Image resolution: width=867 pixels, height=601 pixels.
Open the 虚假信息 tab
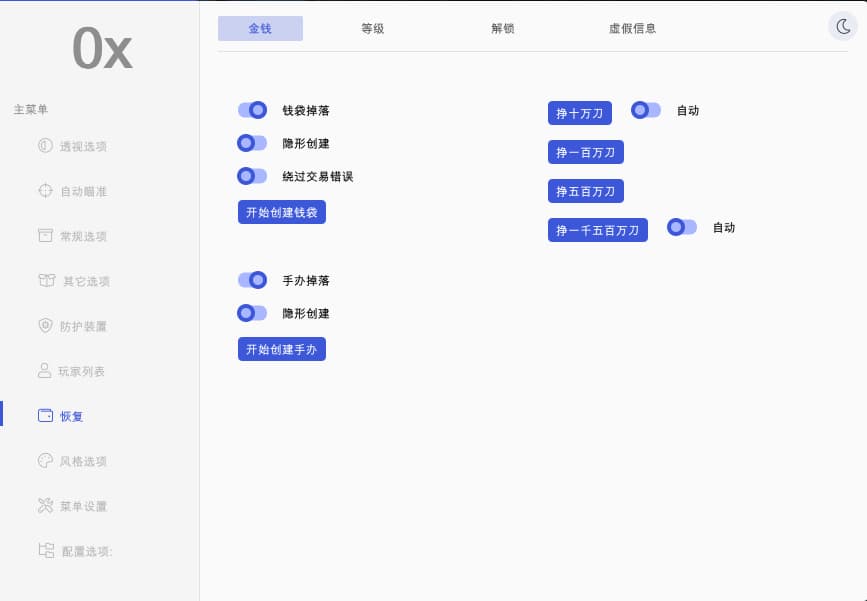point(633,28)
